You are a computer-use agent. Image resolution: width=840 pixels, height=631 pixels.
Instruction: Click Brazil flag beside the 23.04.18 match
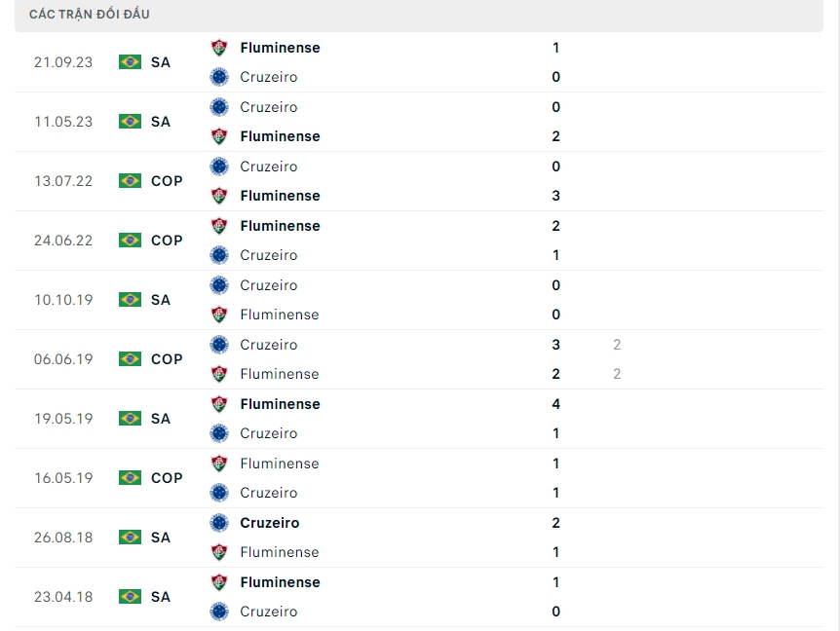[x=130, y=597]
